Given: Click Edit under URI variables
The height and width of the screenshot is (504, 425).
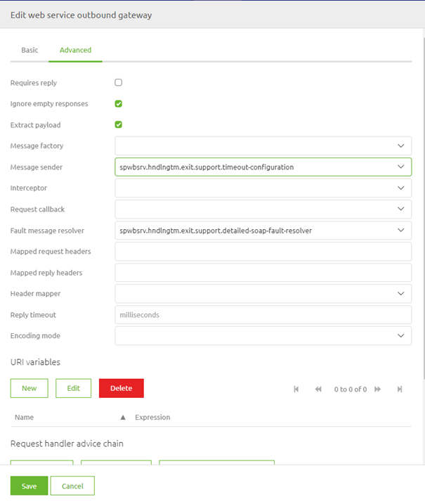Looking at the screenshot, I should 73,388.
